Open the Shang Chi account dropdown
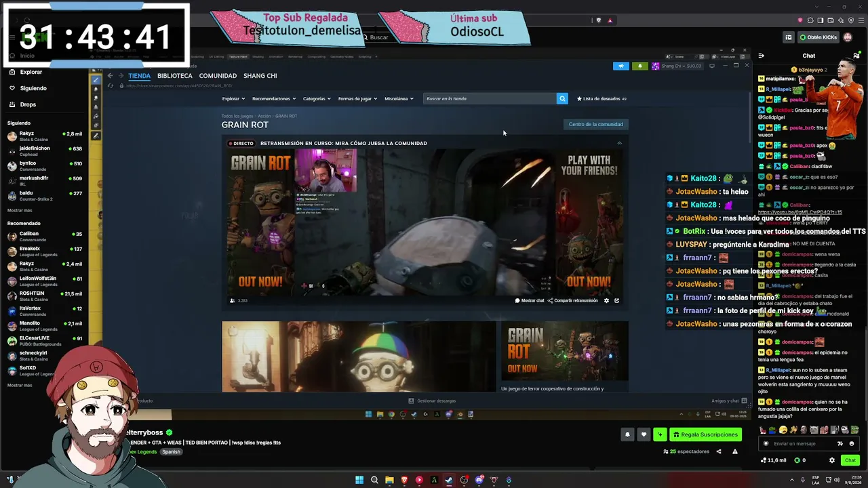The height and width of the screenshot is (488, 868). (x=676, y=66)
